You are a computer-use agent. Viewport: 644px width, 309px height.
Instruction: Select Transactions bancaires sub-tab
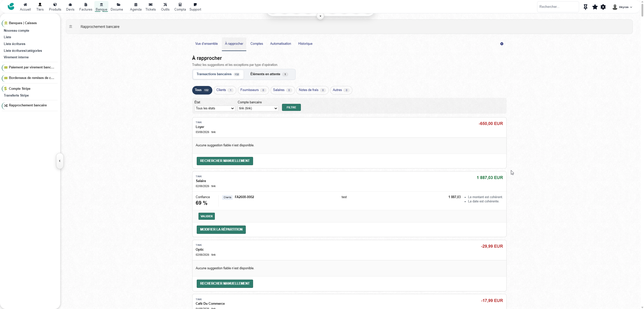click(x=218, y=74)
